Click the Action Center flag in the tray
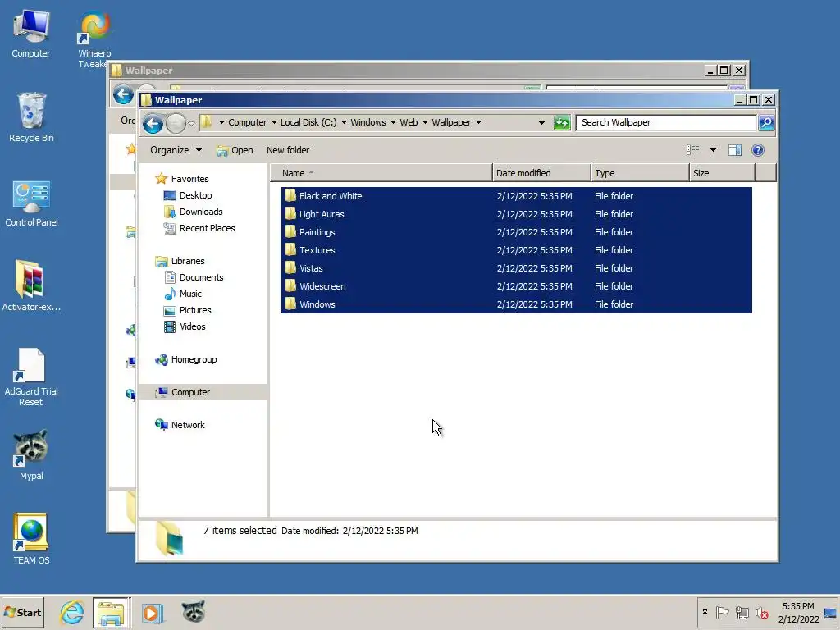The width and height of the screenshot is (840, 630). pos(722,612)
